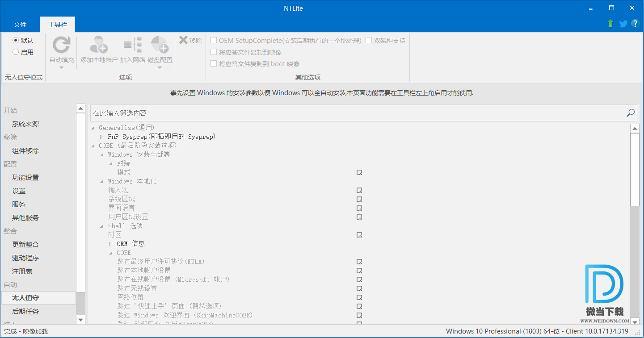
Task: Open the 文件 menu tab
Action: (x=20, y=25)
